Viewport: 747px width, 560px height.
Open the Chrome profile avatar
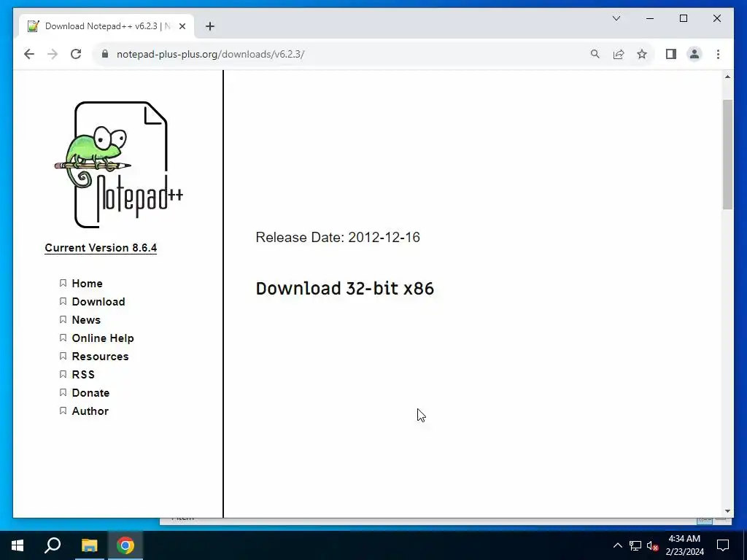[694, 54]
